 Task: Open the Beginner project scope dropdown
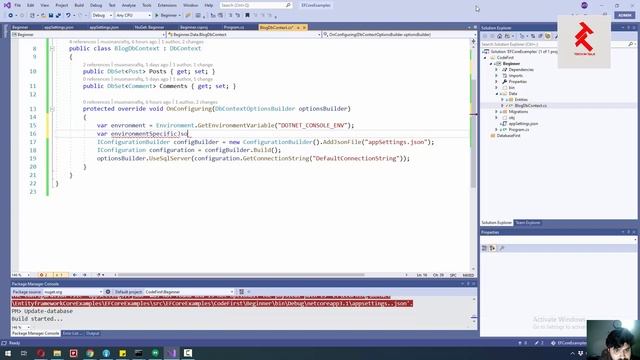(88, 35)
